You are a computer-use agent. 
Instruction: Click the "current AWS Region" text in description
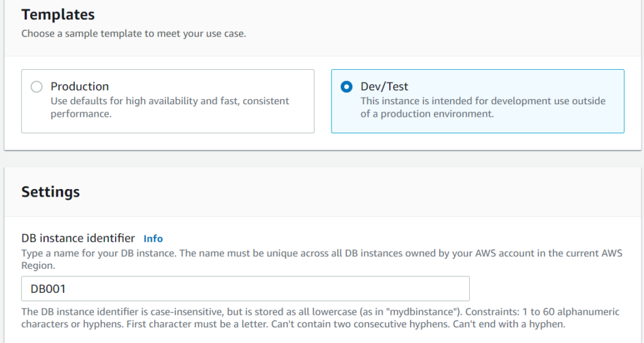coord(586,254)
